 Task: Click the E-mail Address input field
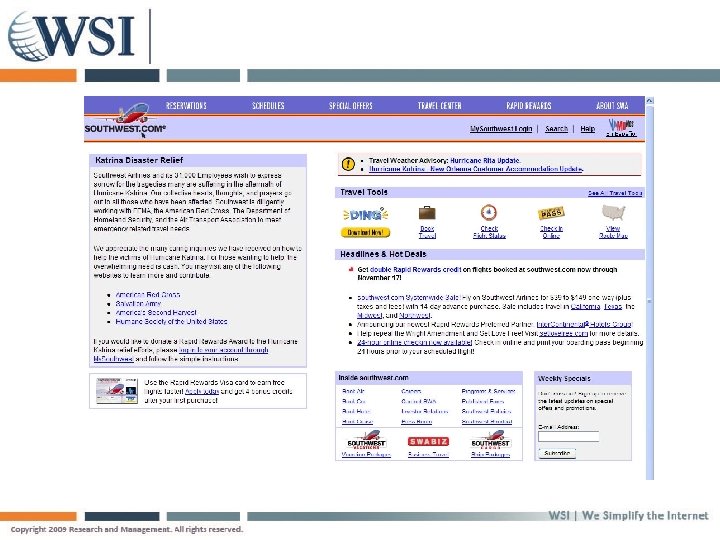coord(568,437)
